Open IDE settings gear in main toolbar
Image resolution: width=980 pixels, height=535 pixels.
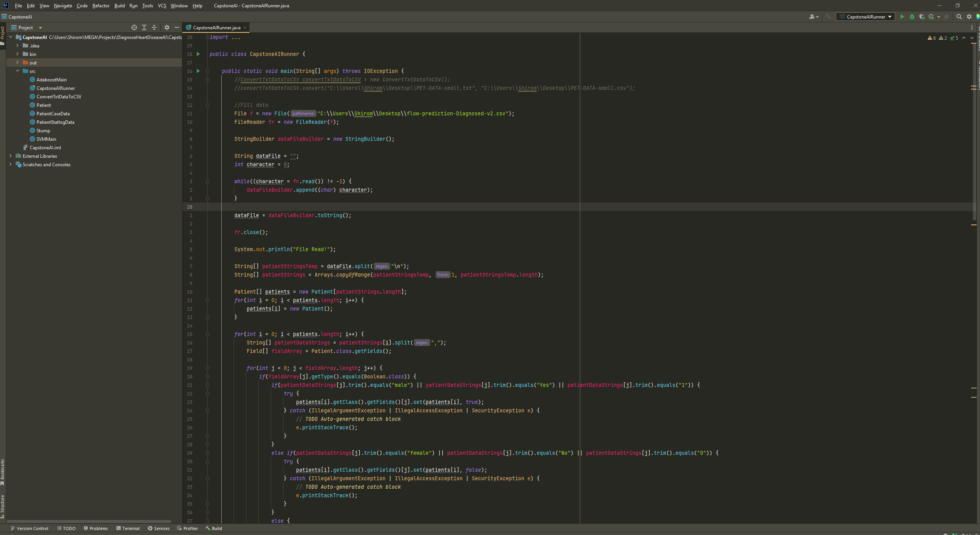point(969,17)
